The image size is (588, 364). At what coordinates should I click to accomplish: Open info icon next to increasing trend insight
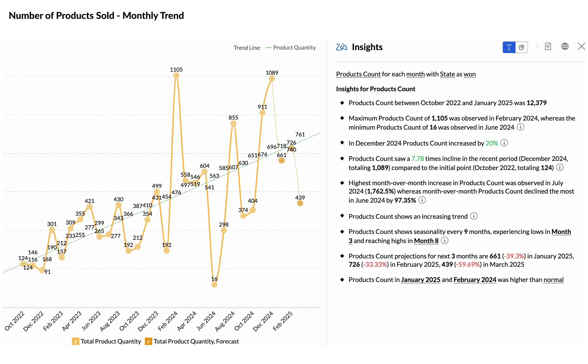click(474, 216)
